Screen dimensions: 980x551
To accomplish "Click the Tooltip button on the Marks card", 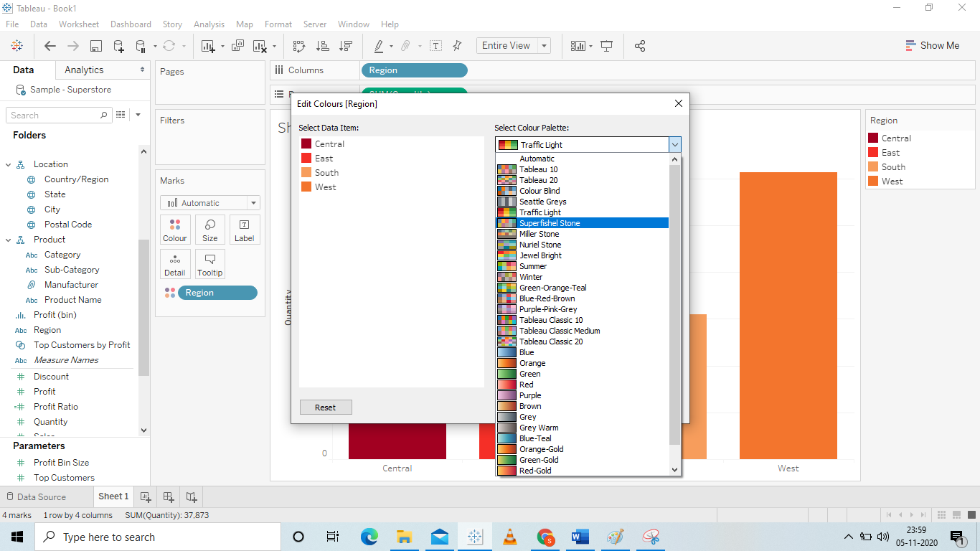I will pos(210,264).
